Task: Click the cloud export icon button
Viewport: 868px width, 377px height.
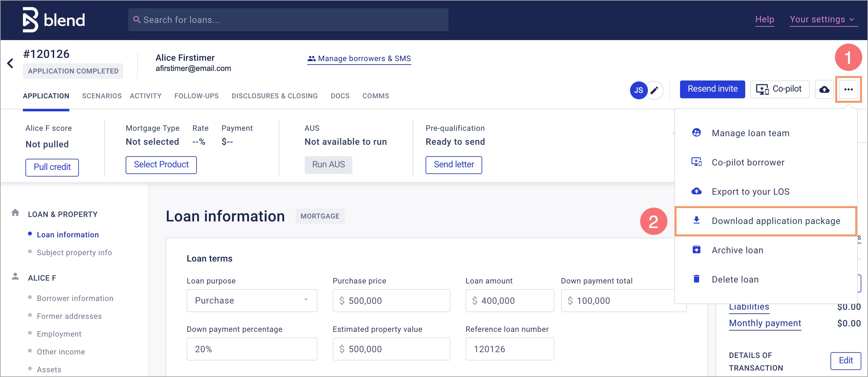Action: pyautogui.click(x=824, y=89)
